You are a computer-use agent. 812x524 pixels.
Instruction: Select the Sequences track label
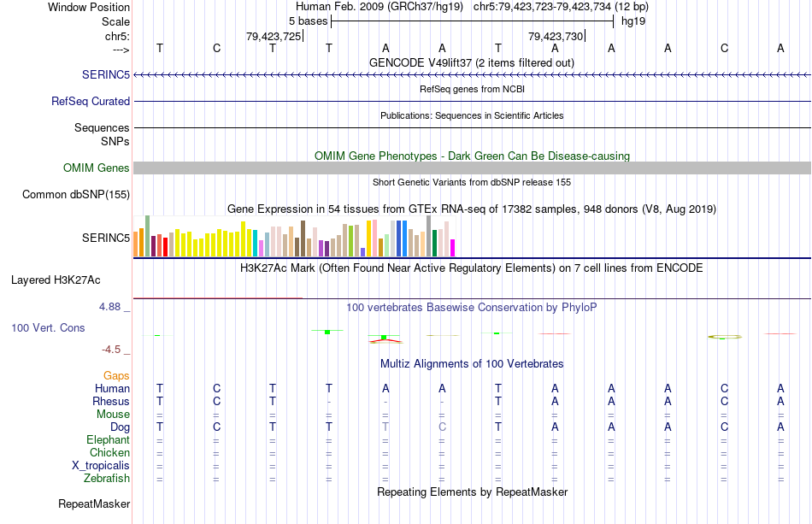[x=102, y=127]
